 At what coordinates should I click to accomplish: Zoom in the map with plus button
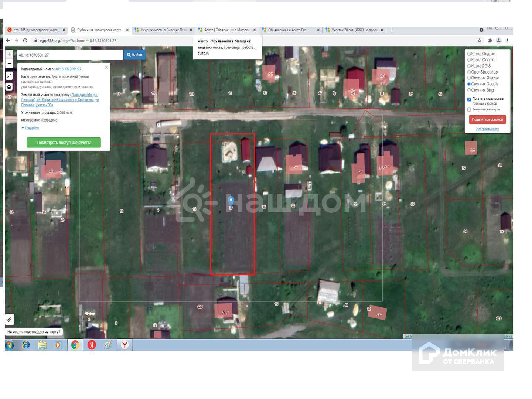point(10,54)
